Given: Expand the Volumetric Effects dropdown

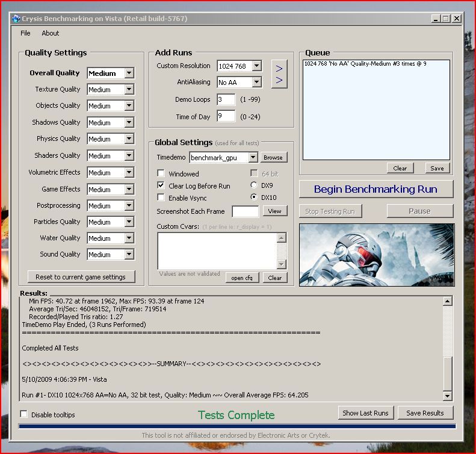Looking at the screenshot, I should click(129, 172).
